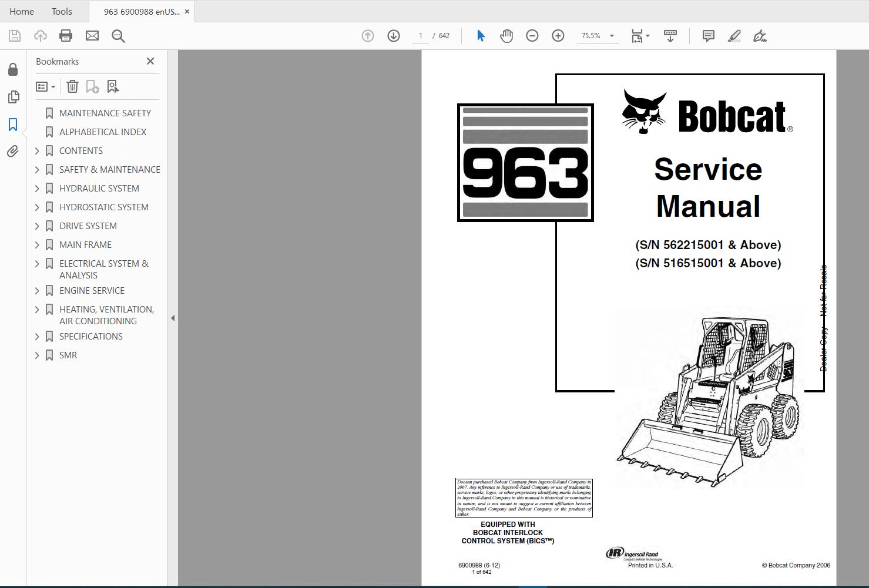Click the page number input field
The width and height of the screenshot is (869, 588).
click(x=421, y=35)
